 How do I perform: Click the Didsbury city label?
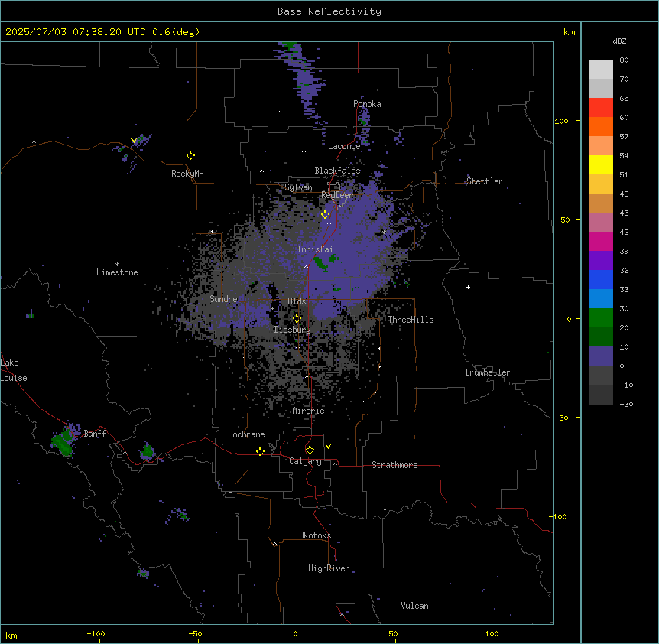point(293,330)
